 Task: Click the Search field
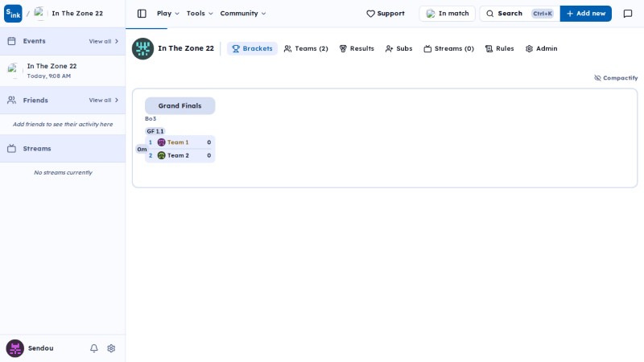tap(519, 14)
